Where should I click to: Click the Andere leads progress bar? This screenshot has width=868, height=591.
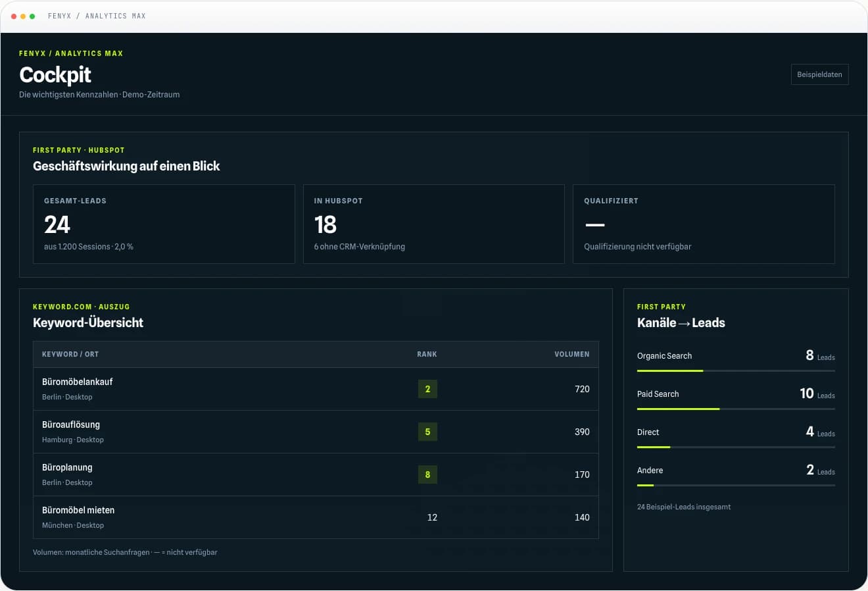click(736, 486)
